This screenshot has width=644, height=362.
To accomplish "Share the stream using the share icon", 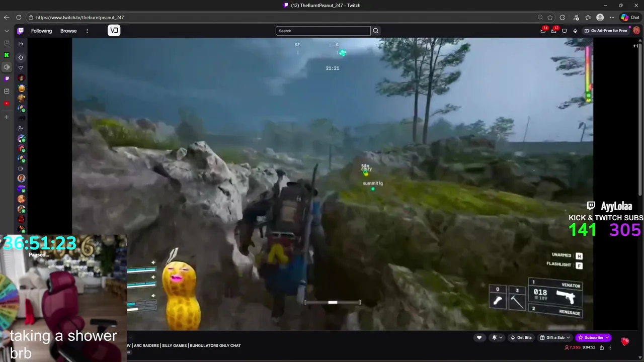I will coord(602,347).
